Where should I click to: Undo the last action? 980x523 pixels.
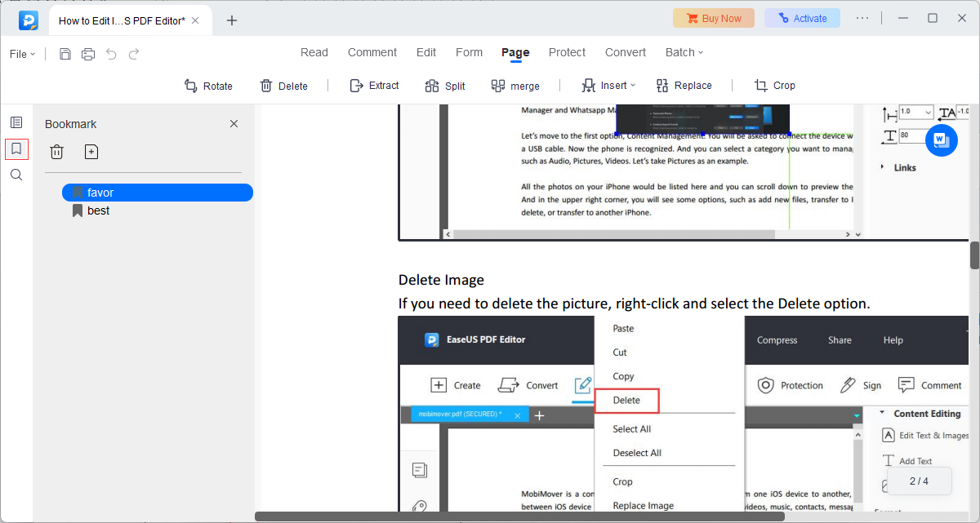111,54
